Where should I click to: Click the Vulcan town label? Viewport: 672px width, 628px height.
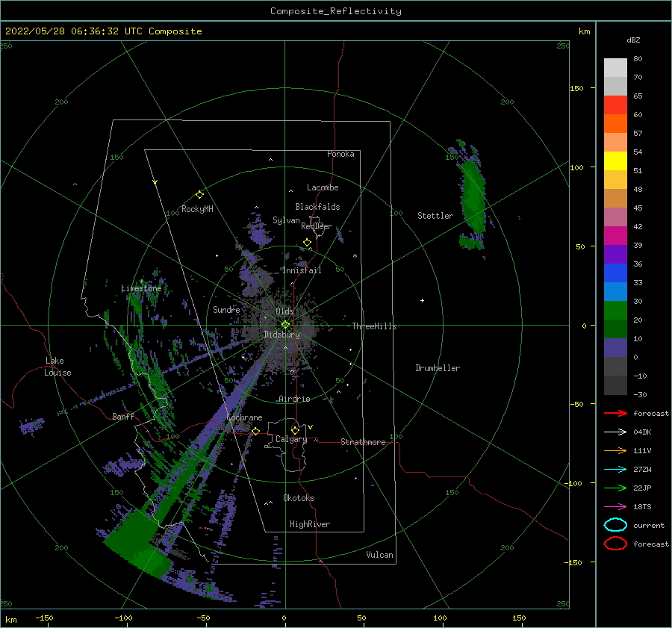[380, 555]
